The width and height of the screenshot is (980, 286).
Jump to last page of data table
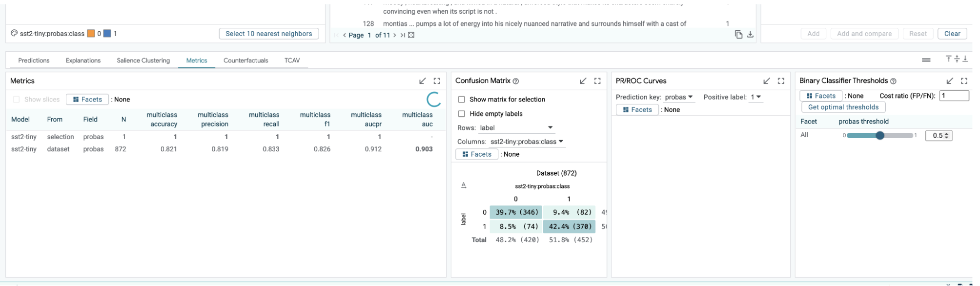pyautogui.click(x=403, y=35)
